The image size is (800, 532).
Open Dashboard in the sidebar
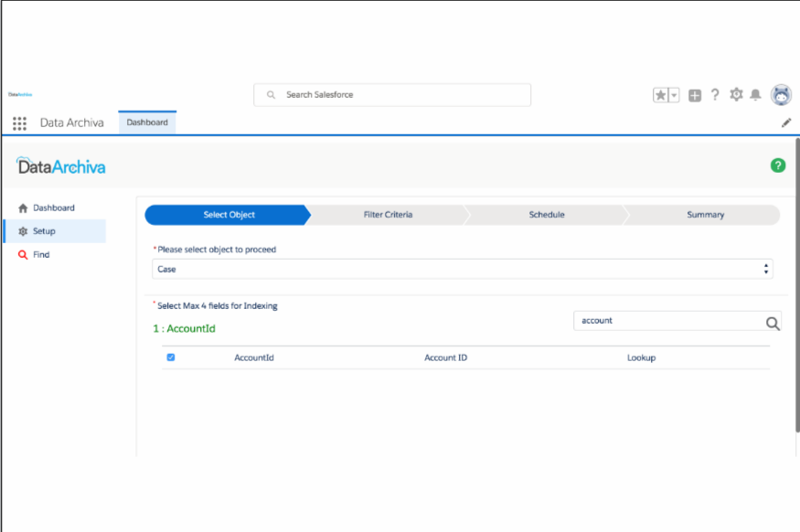[x=54, y=208]
